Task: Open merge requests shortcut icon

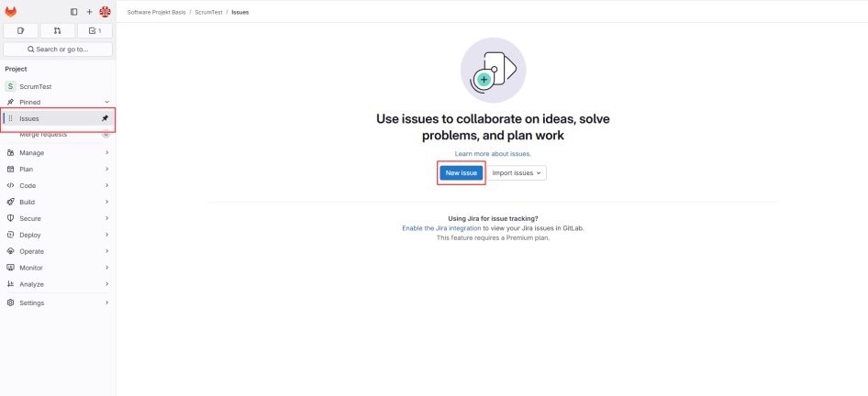Action: 58,30
